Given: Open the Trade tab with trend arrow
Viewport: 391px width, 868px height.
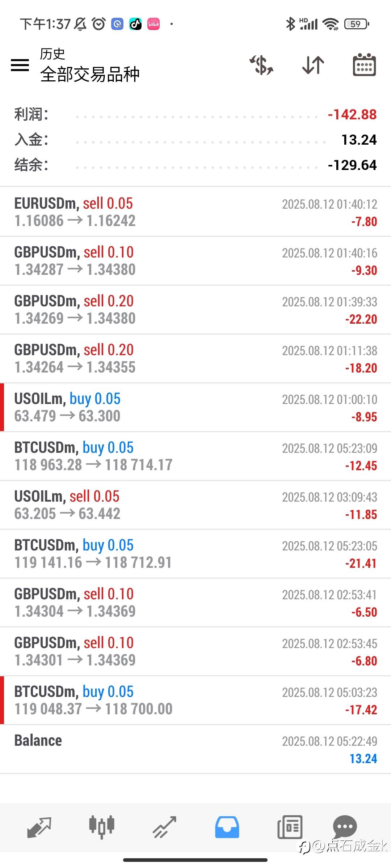Looking at the screenshot, I should 164,827.
